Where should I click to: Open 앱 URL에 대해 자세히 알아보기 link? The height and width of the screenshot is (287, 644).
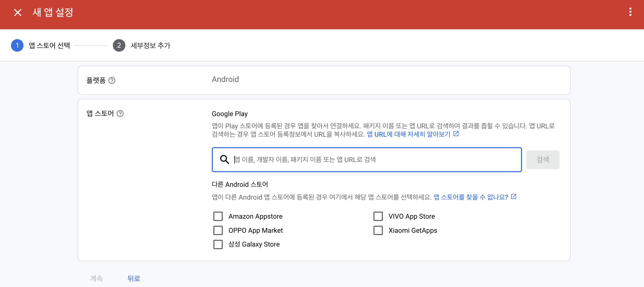click(x=408, y=134)
